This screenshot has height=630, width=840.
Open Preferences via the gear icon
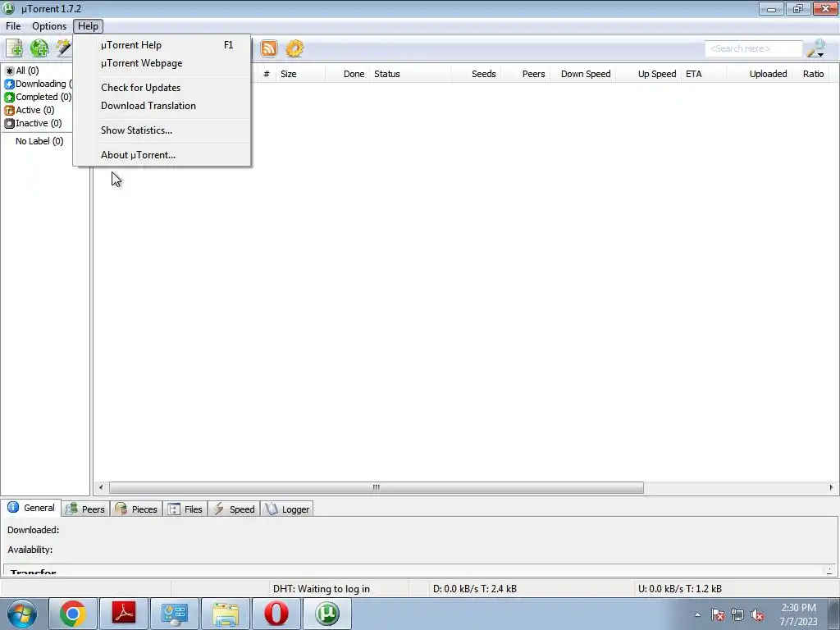coord(294,48)
